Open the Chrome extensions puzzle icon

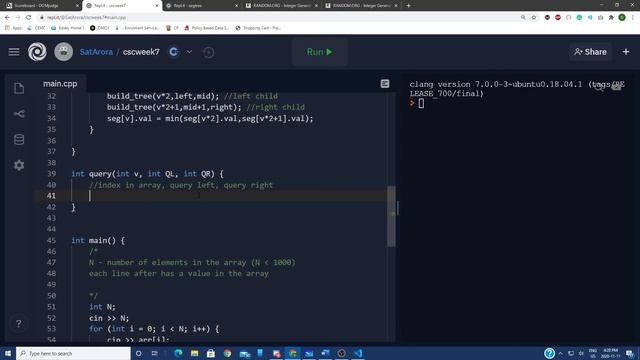(611, 18)
